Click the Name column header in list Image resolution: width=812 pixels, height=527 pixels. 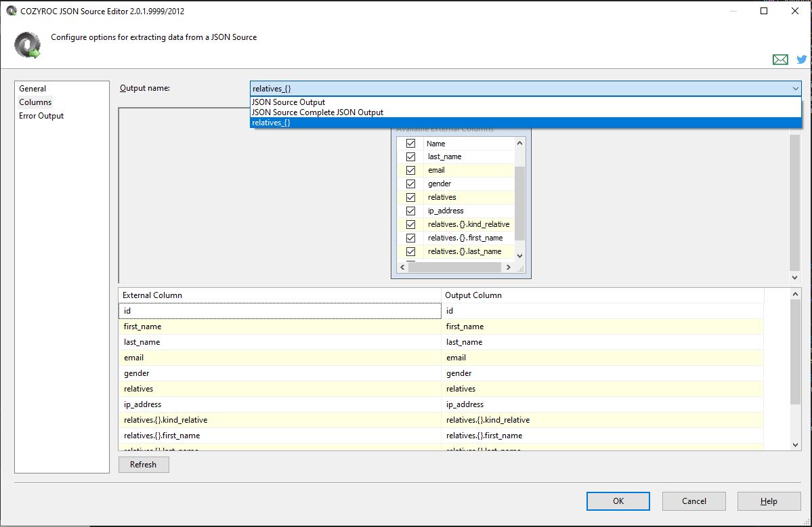point(469,144)
